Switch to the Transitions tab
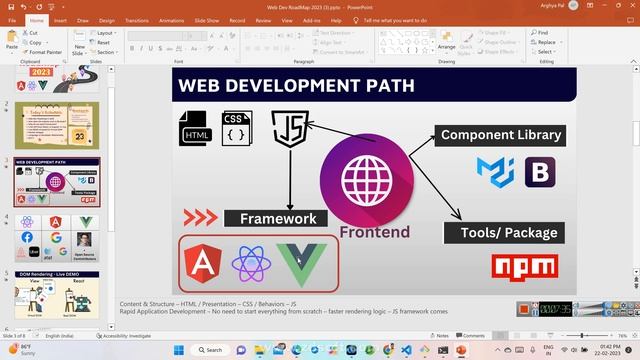The image size is (640, 360). 137,20
